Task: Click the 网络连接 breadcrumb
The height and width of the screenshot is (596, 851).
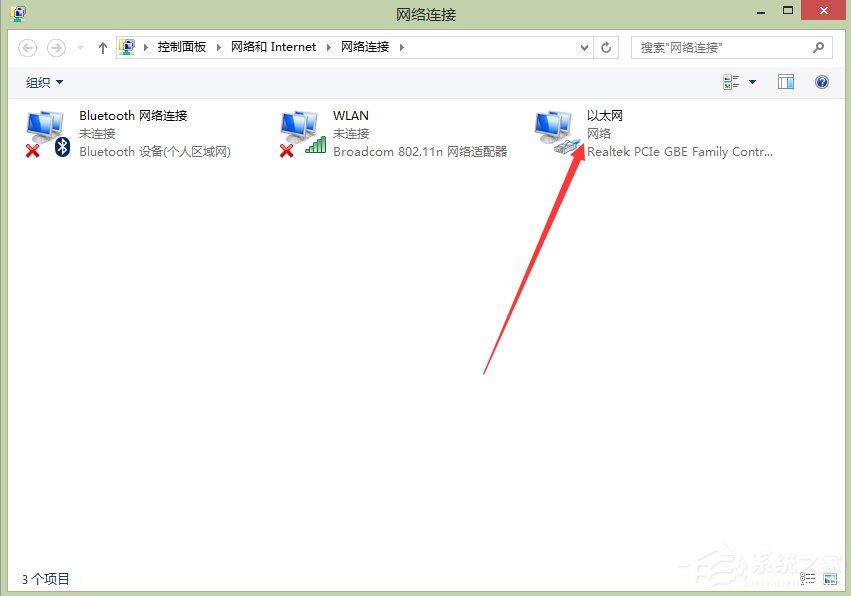Action: [365, 47]
